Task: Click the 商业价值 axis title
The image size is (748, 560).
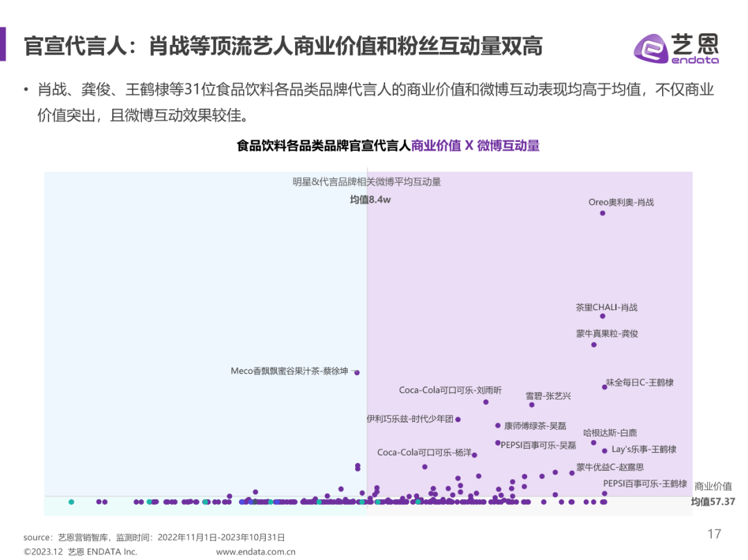Action: click(713, 486)
